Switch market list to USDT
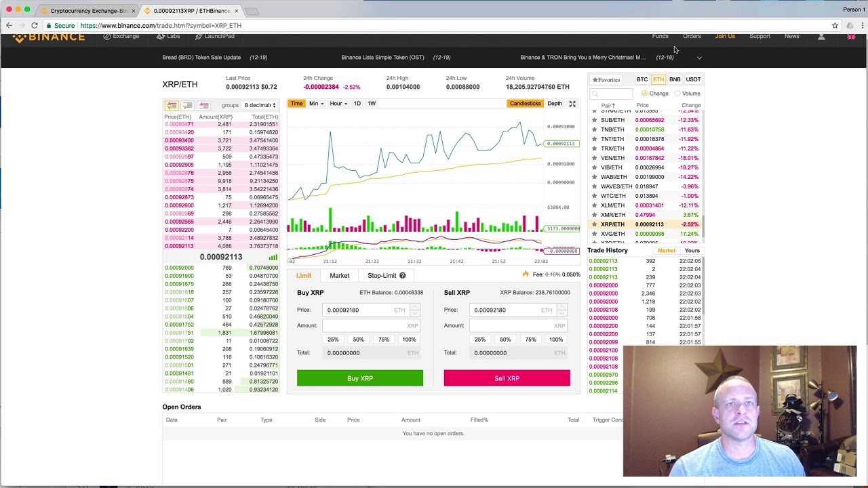Image resolution: width=868 pixels, height=488 pixels. (693, 80)
